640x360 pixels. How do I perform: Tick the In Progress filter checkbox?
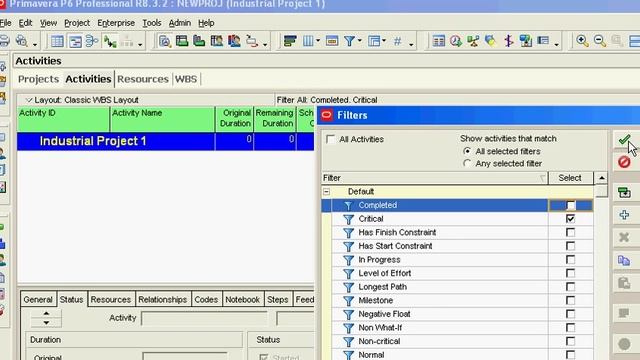click(570, 260)
